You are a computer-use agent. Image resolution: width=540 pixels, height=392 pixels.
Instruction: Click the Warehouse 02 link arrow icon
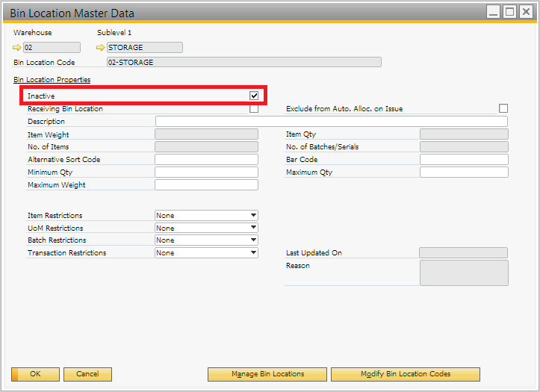18,48
